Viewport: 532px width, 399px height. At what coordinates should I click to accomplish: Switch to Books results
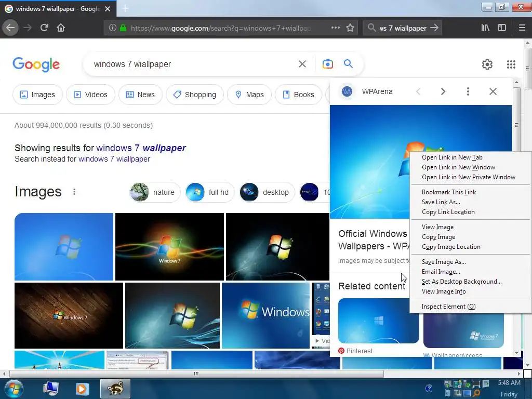299,95
